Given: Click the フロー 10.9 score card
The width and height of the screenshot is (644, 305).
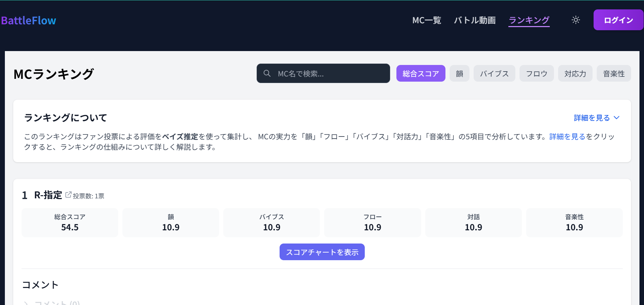Looking at the screenshot, I should [x=372, y=223].
